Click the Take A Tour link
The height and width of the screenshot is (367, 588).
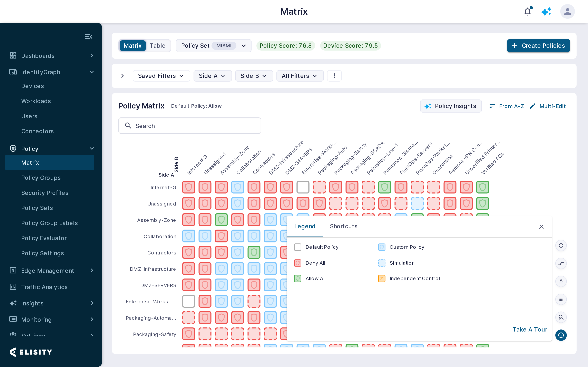(530, 329)
